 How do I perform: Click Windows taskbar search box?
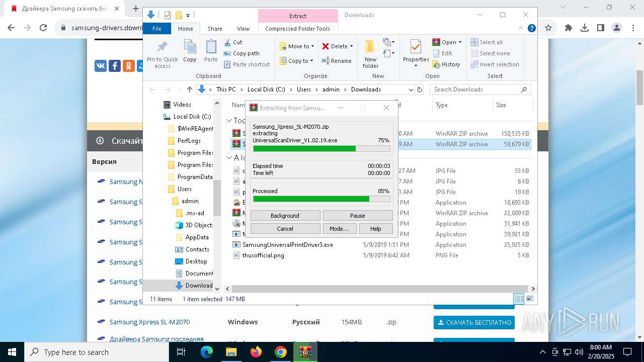[x=97, y=352]
